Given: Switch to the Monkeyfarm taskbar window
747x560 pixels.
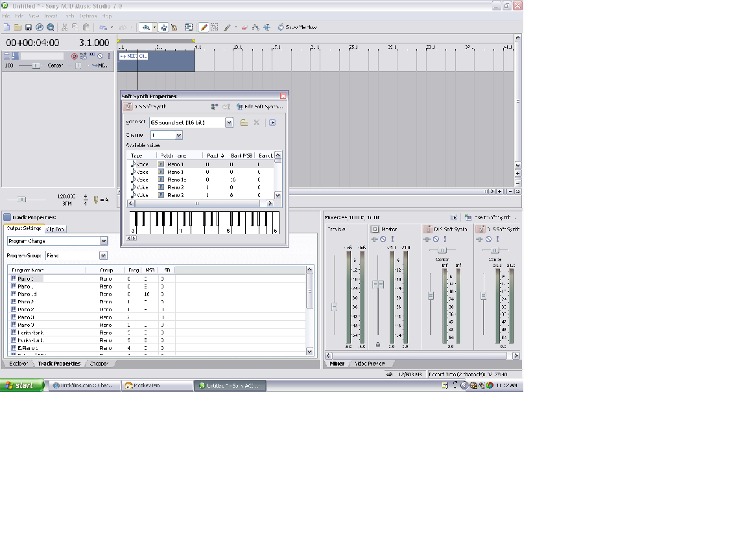Looking at the screenshot, I should coord(157,386).
